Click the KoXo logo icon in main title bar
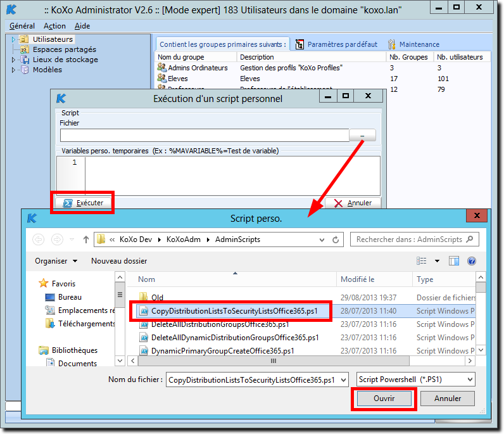 [x=11, y=10]
